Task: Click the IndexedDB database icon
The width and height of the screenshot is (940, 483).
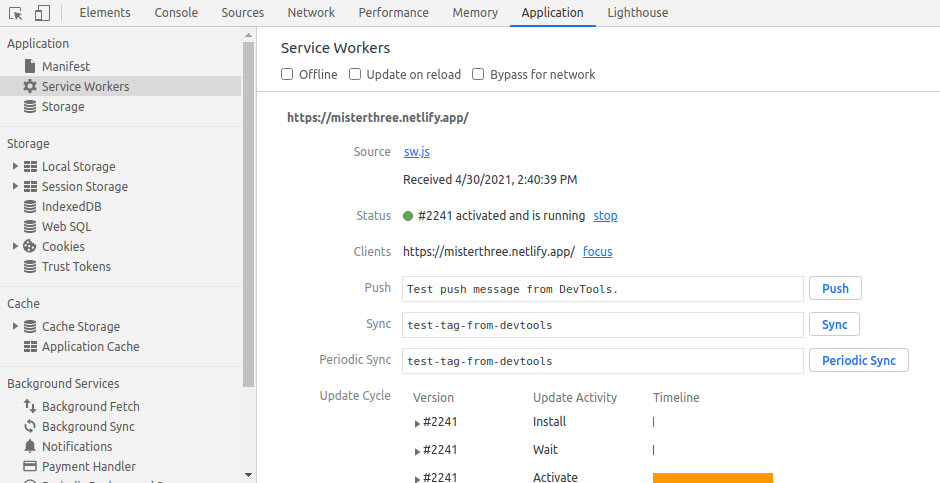Action: point(30,207)
